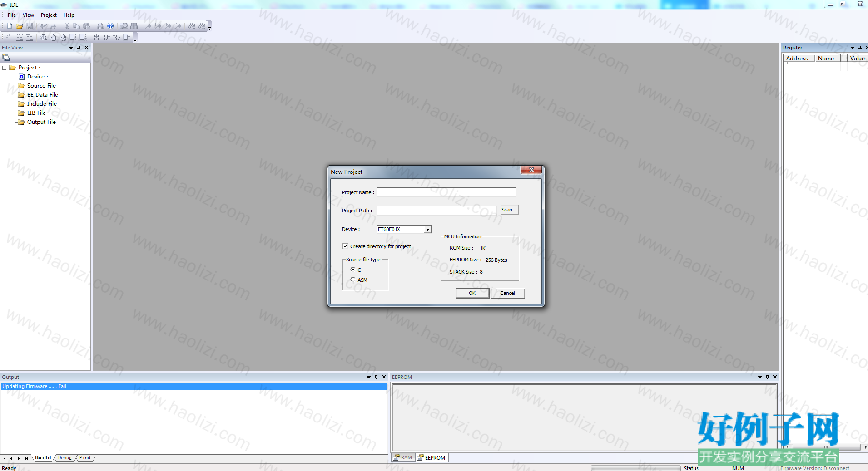Close the File View panel
868x471 pixels.
[86, 48]
